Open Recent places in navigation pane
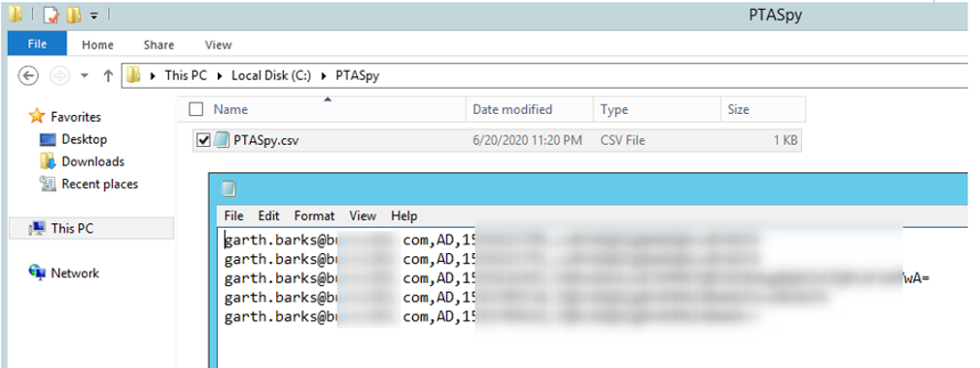The image size is (980, 368). click(100, 184)
